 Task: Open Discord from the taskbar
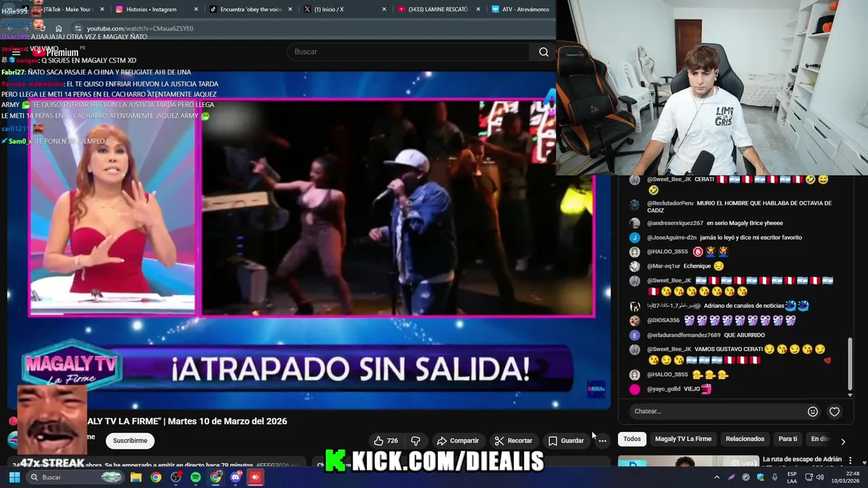click(235, 477)
